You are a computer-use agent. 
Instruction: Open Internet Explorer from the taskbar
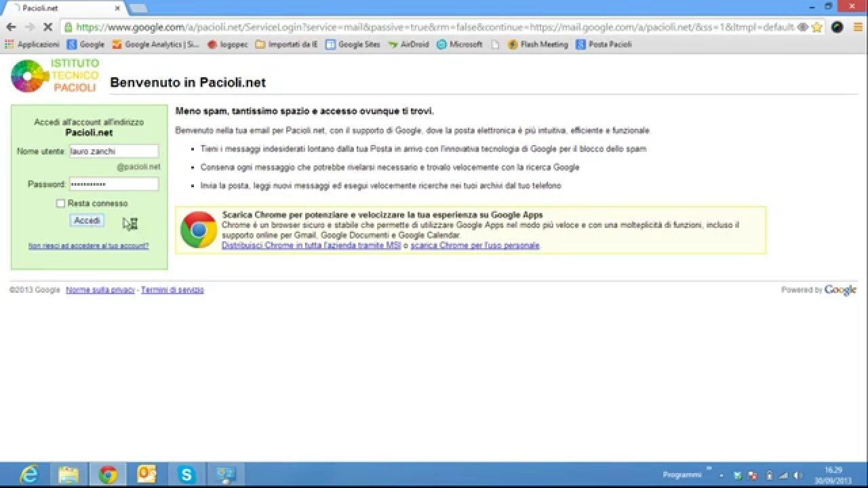(x=28, y=474)
